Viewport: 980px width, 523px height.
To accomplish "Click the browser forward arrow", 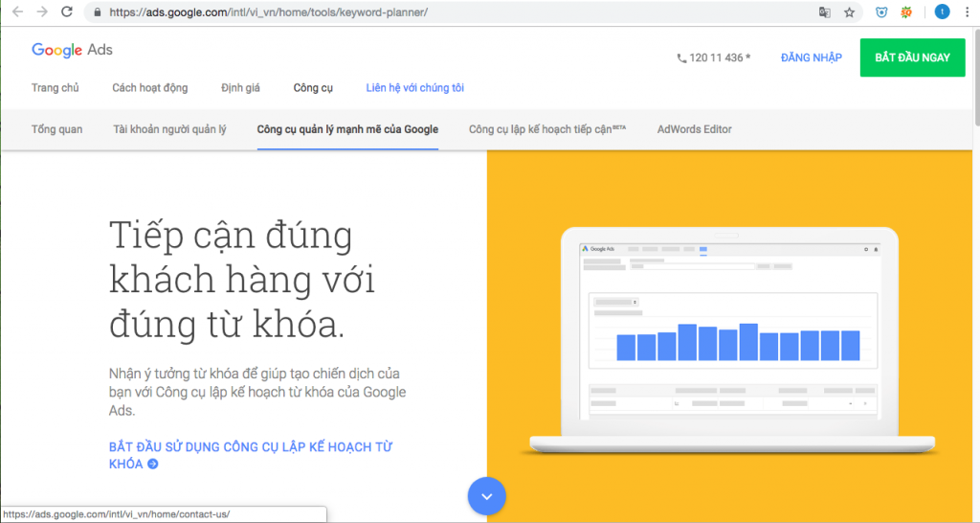I will [41, 12].
